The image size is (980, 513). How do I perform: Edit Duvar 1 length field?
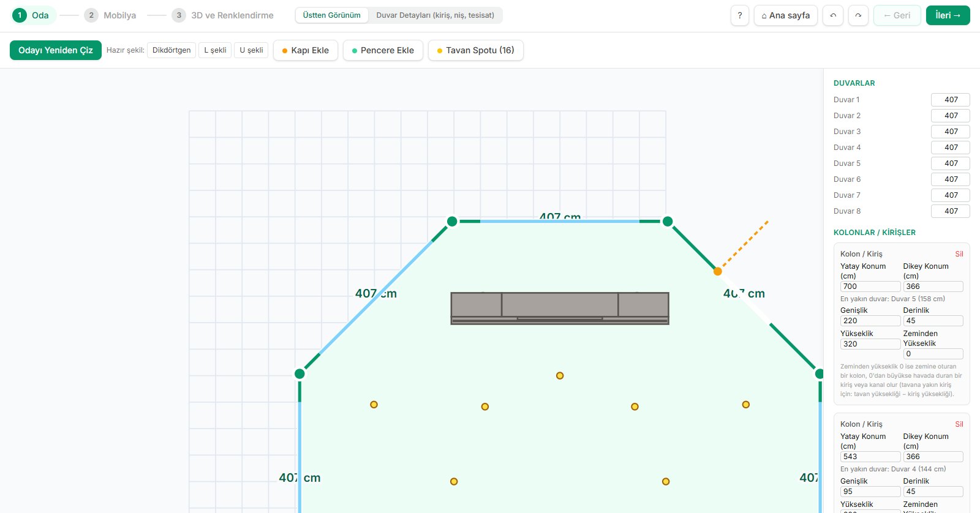coord(951,100)
